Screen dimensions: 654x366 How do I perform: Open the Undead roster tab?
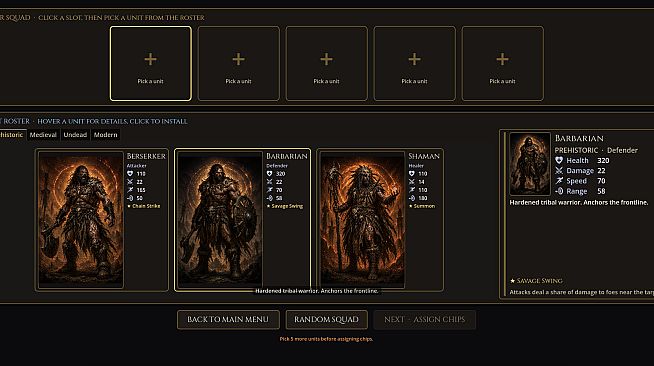click(x=75, y=135)
